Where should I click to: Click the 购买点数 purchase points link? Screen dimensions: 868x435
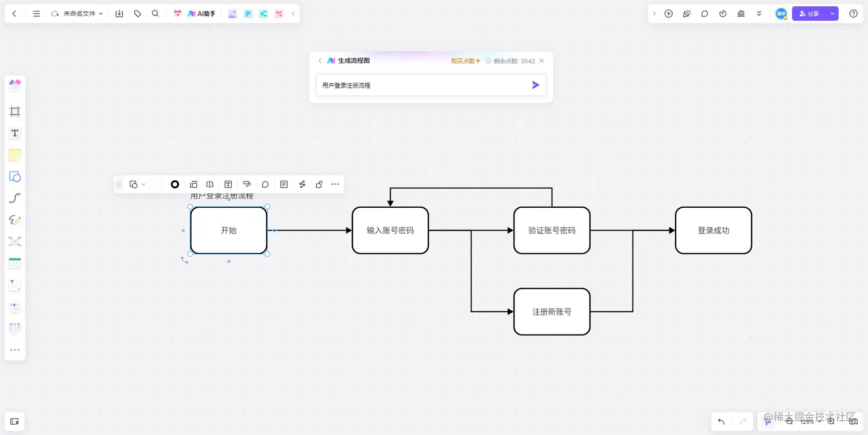click(465, 61)
